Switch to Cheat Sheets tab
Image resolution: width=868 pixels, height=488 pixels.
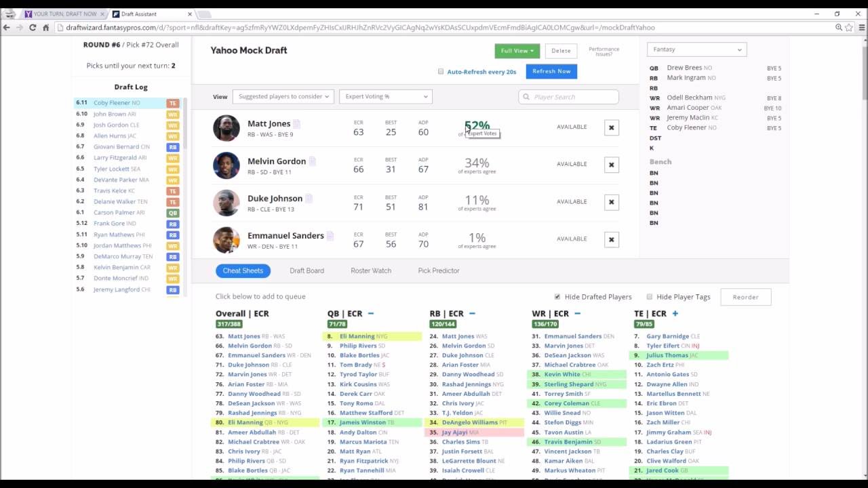coord(243,270)
